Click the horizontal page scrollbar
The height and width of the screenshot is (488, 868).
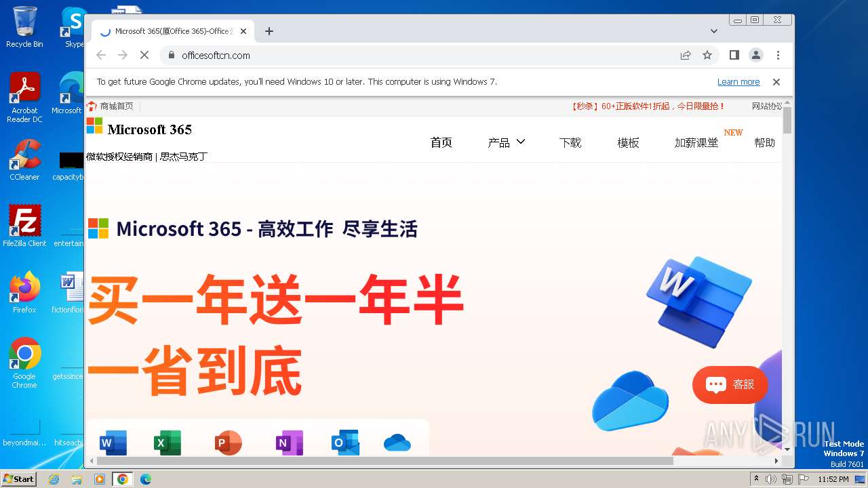pyautogui.click(x=384, y=461)
